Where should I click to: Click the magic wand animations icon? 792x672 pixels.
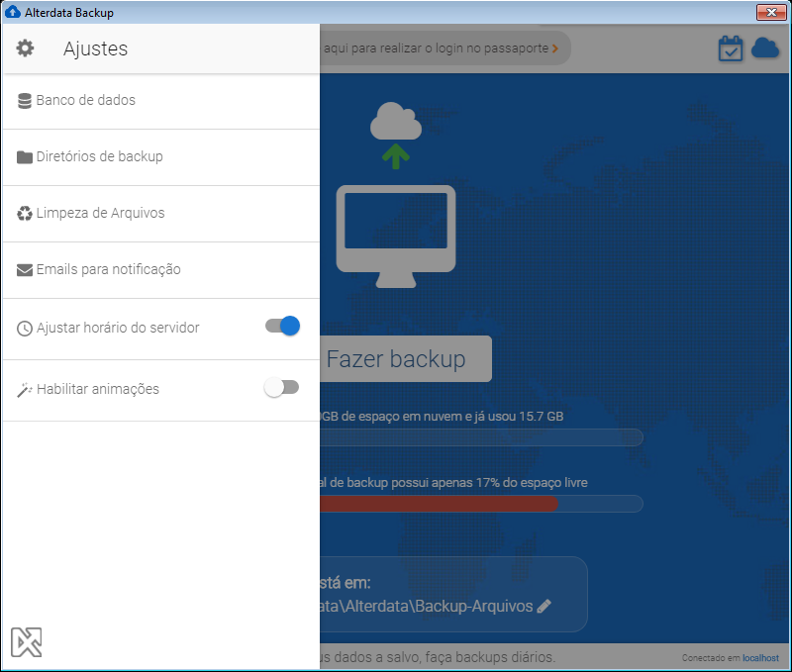click(x=24, y=390)
